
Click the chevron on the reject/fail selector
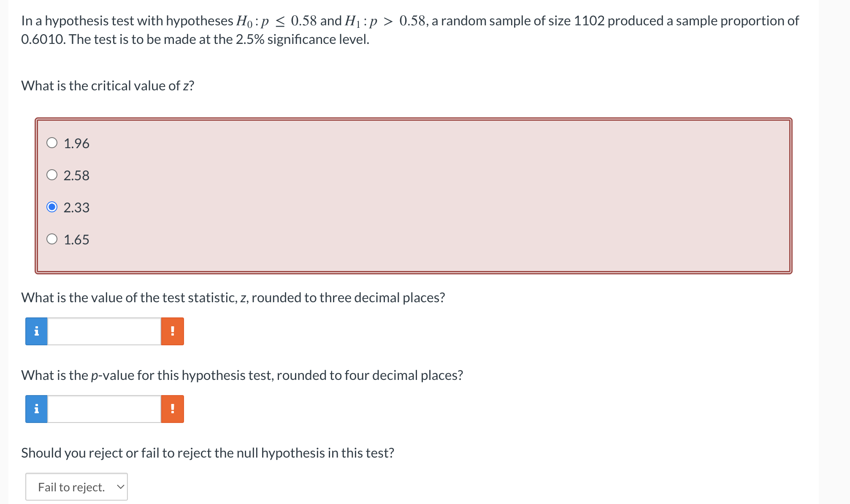point(120,487)
